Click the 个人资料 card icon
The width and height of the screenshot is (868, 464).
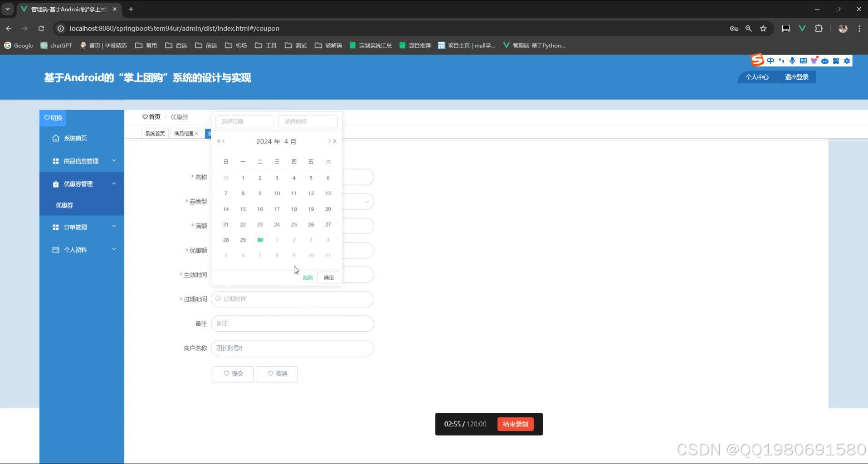pos(56,250)
